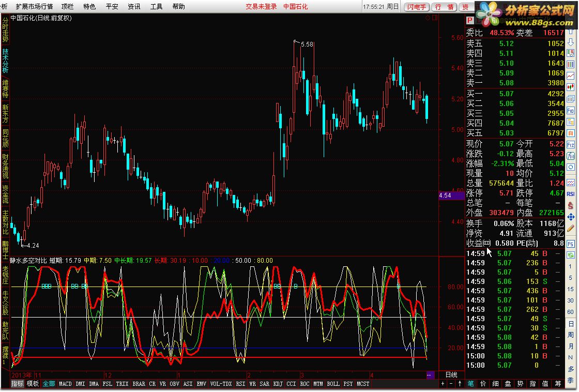Open the checklist table icon in right toolbar
This screenshot has width=579, height=392.
pyautogui.click(x=571, y=54)
